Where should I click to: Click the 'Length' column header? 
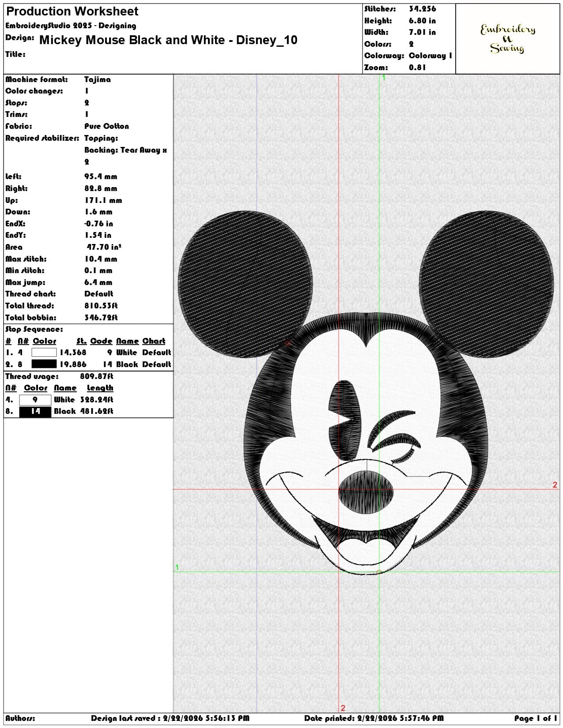pos(100,388)
